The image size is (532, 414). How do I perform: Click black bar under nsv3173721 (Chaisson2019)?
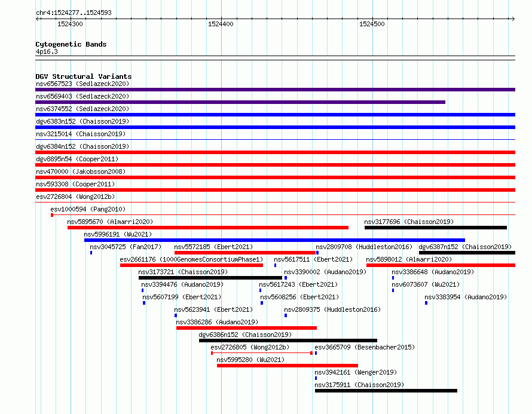click(x=210, y=278)
